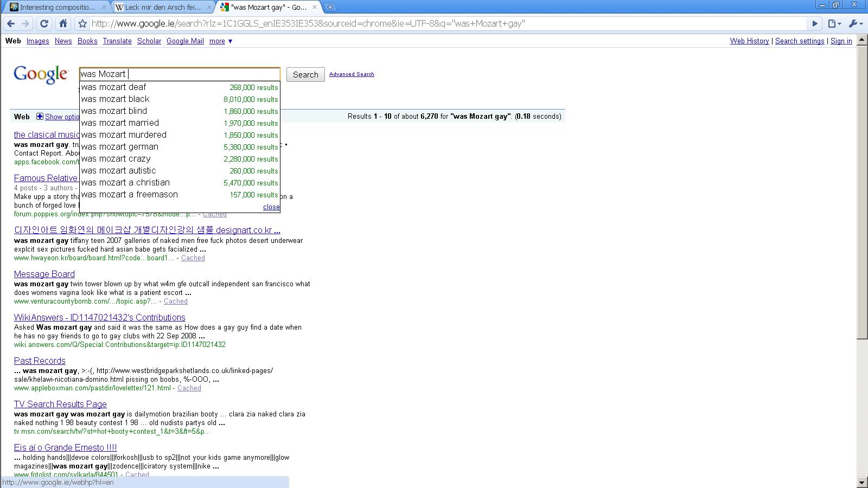
Task: Click the Google logo
Action: pos(41,74)
